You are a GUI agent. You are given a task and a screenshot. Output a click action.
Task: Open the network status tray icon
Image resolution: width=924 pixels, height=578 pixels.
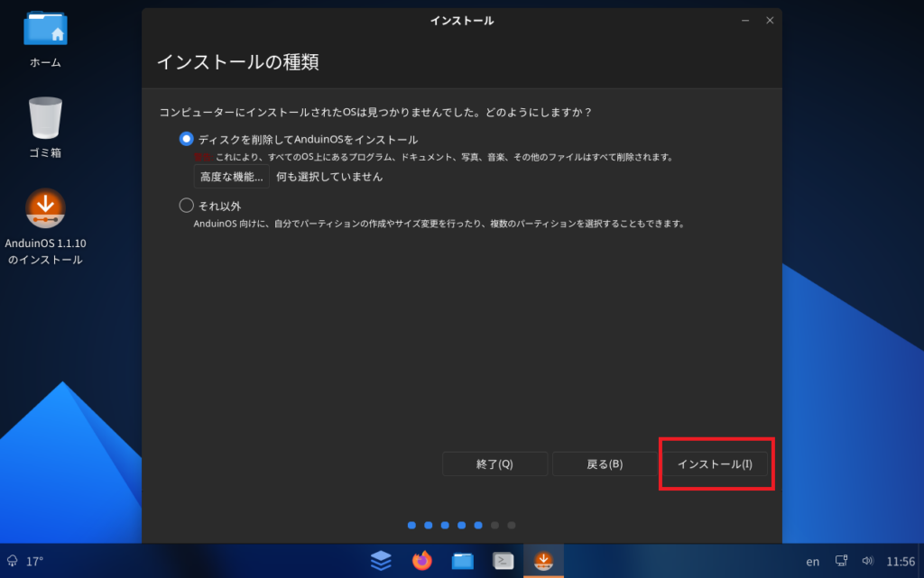(x=842, y=561)
